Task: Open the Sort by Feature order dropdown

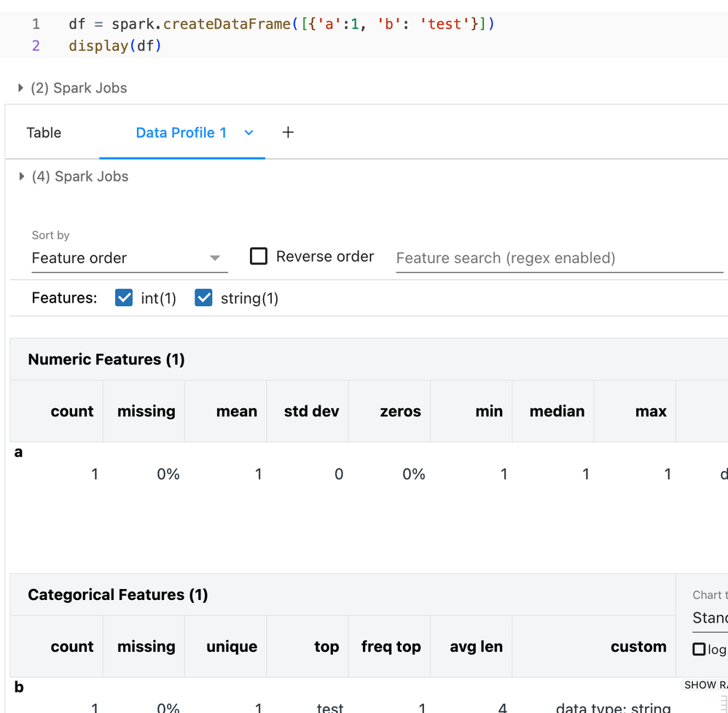Action: tap(129, 258)
